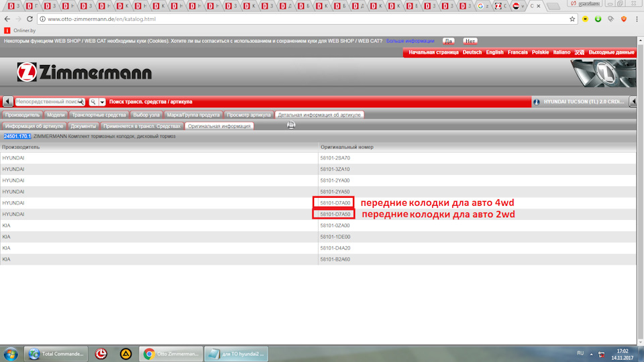Switch language to Chinese
This screenshot has height=362, width=644.
579,52
